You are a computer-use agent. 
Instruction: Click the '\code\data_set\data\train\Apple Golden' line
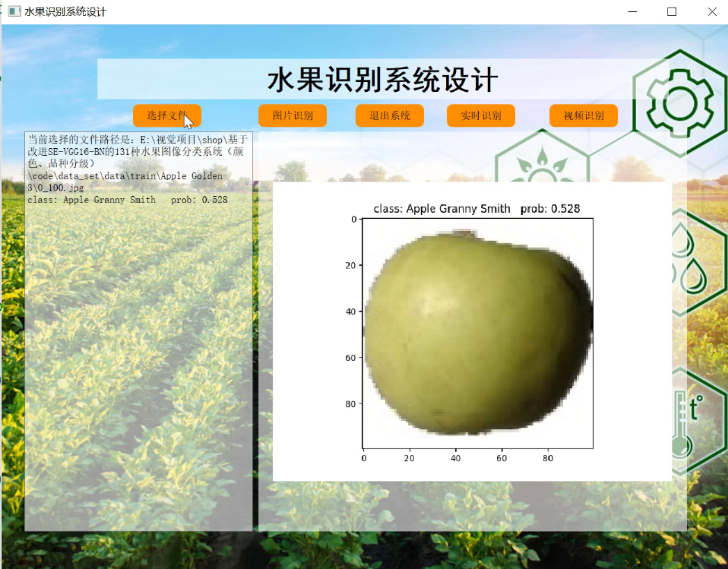coord(125,176)
